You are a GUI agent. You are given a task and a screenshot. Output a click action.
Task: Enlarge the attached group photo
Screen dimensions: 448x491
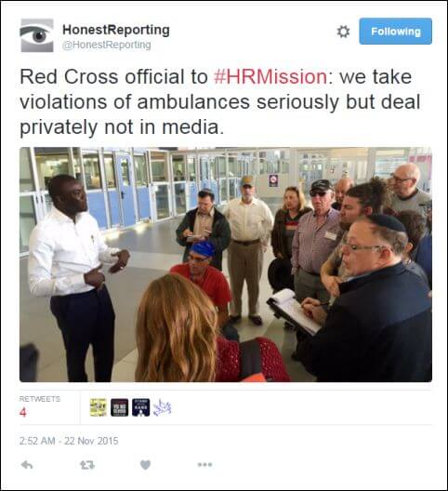226,265
